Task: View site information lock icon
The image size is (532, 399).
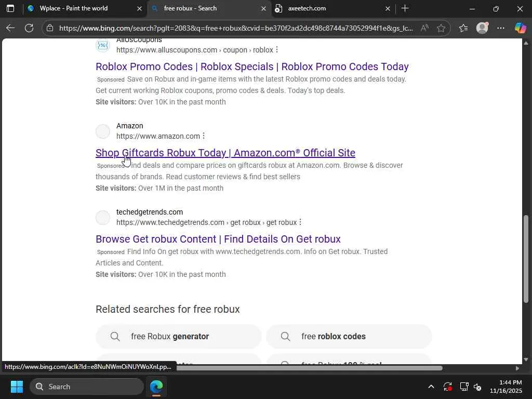Action: 50,28
